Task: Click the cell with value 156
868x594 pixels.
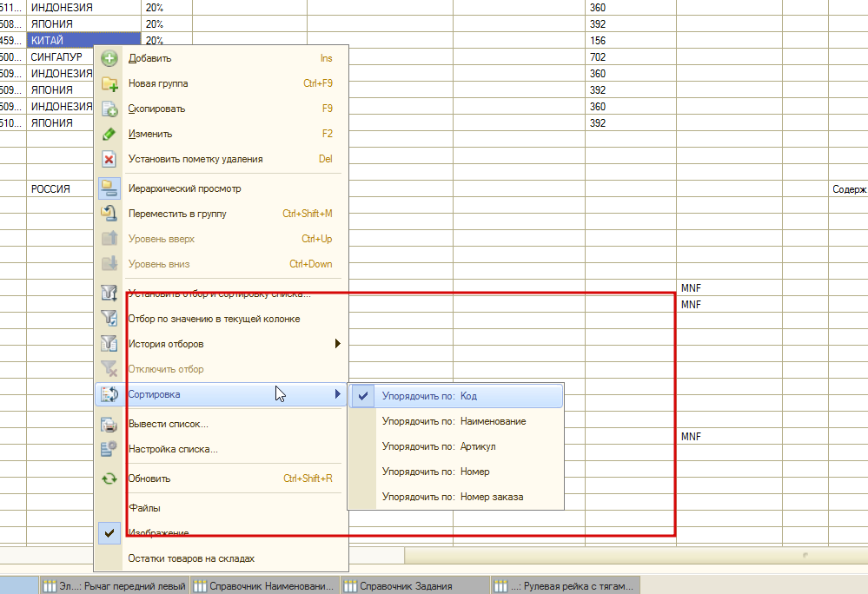Action: 631,40
